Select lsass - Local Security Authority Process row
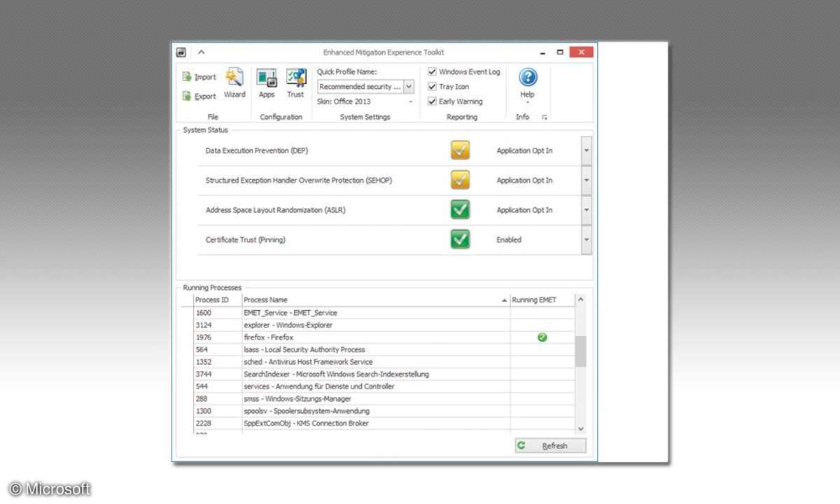Viewport: 840px width, 504px height. coord(384,350)
